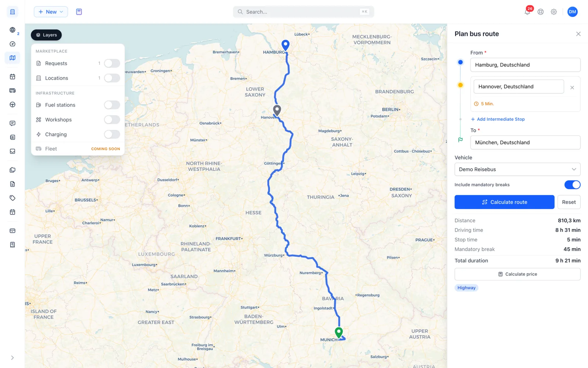Click the DM user avatar
The height and width of the screenshot is (368, 588).
(572, 12)
